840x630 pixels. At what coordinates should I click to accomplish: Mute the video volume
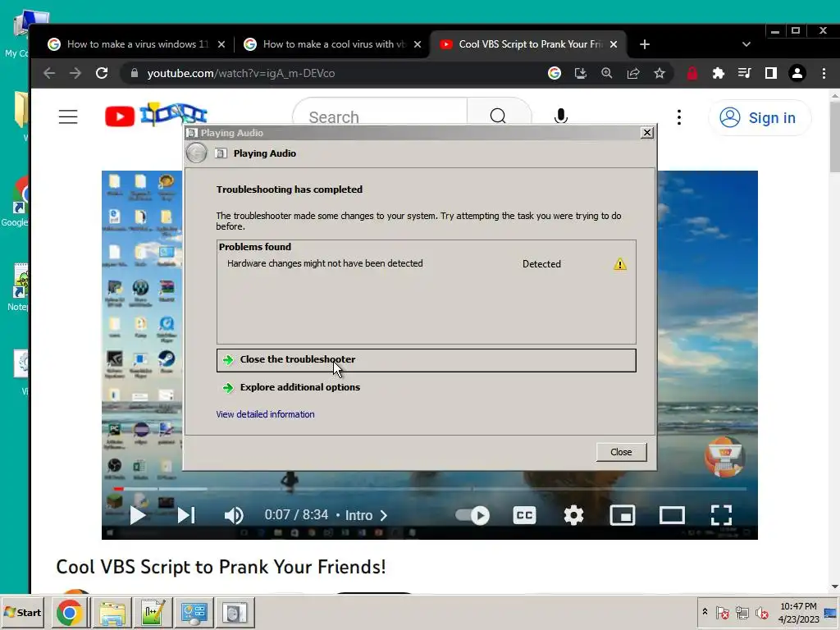(x=234, y=515)
